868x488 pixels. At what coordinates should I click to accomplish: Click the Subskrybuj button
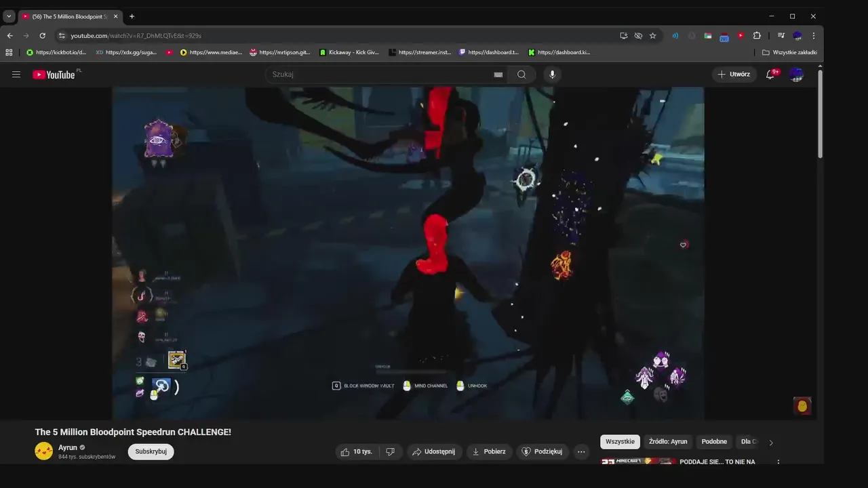pos(151,451)
